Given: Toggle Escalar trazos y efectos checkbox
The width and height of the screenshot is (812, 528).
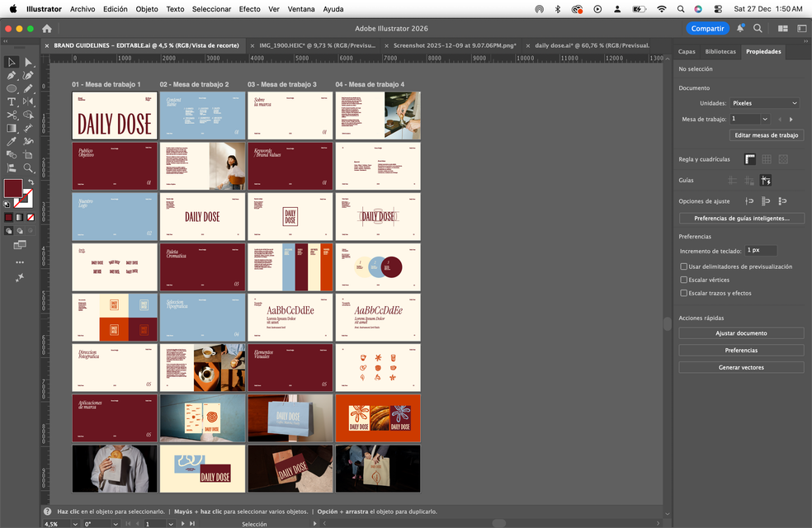Looking at the screenshot, I should click(683, 293).
